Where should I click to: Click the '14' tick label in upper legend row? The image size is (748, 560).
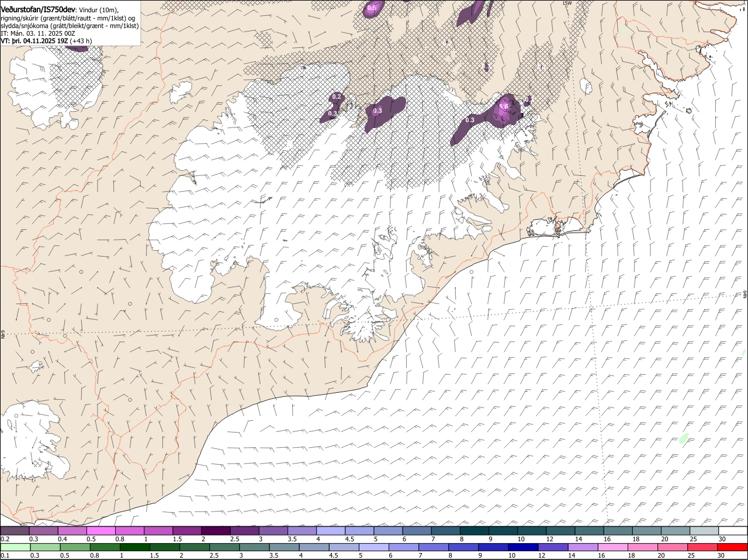(578, 539)
